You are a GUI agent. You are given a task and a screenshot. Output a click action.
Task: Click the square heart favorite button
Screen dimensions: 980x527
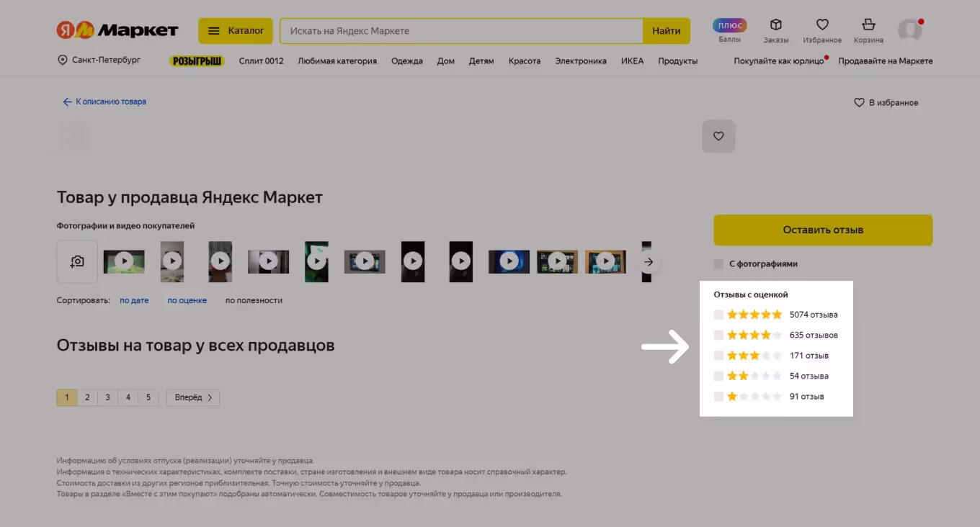[718, 136]
